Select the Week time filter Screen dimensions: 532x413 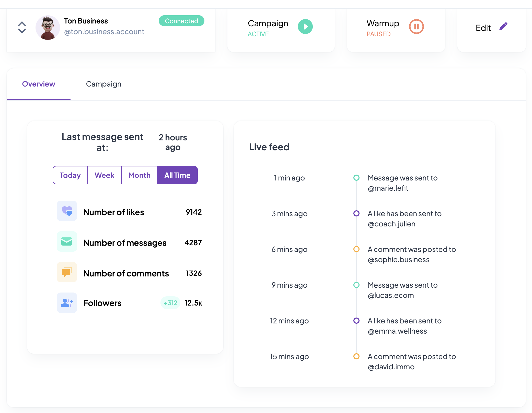point(105,175)
